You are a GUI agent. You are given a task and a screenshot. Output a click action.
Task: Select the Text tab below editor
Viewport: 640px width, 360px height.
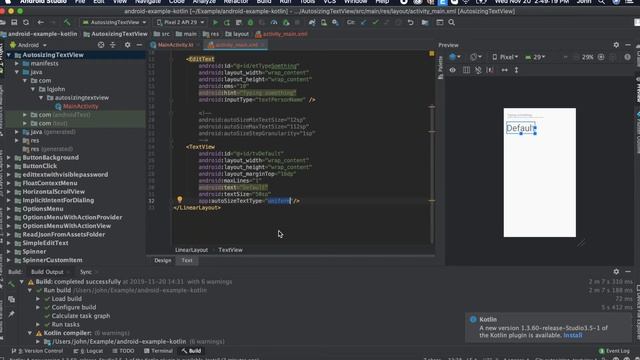click(187, 260)
